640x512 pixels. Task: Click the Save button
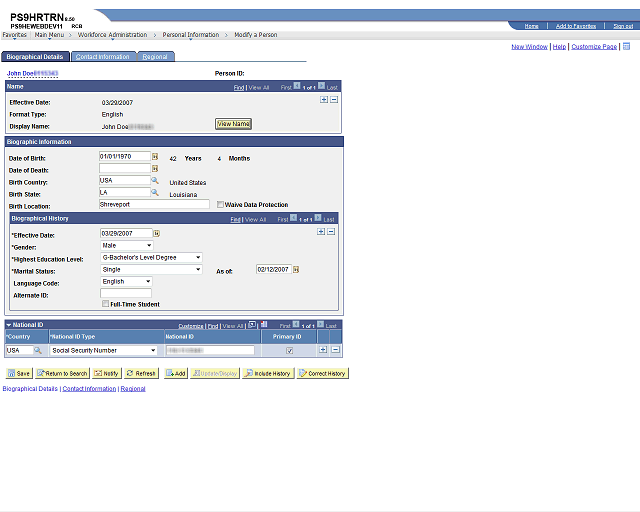19,373
